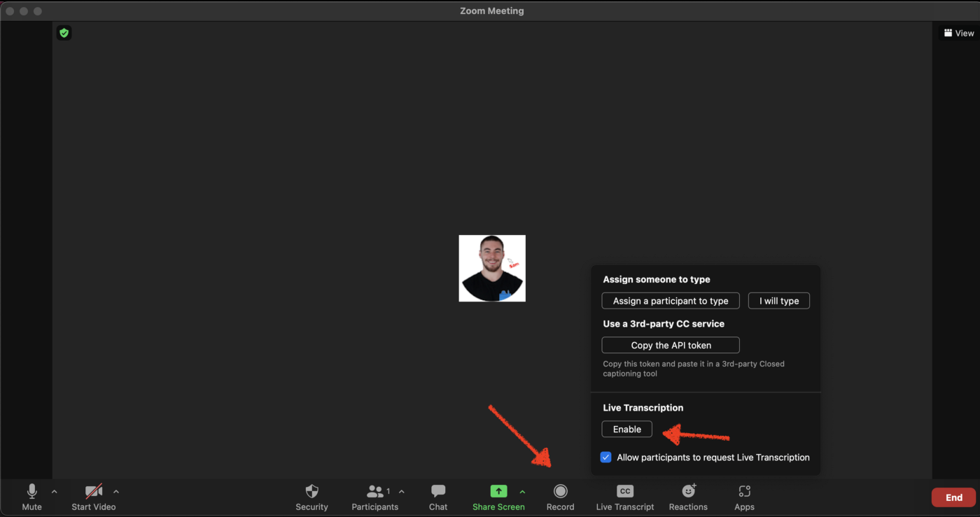Enable Live Transcription

(626, 430)
